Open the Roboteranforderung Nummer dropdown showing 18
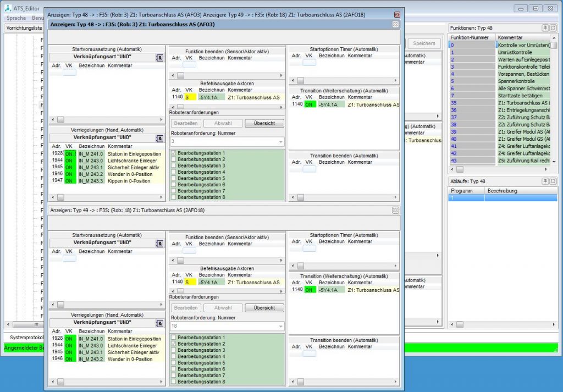 coord(281,326)
